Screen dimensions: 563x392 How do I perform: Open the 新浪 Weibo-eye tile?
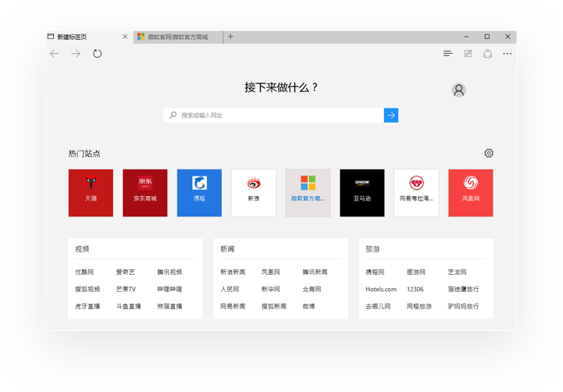pos(254,193)
